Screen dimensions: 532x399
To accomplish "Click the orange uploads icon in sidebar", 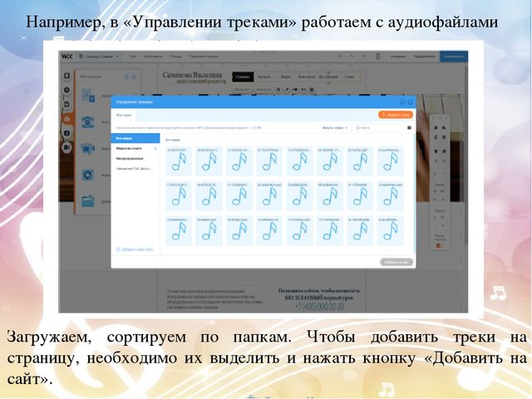I will point(66,119).
